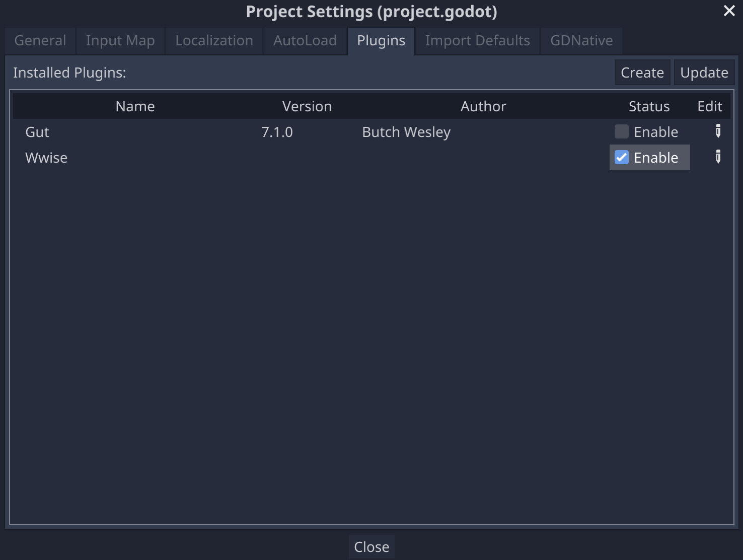Select the AutoLoad tab
This screenshot has height=560, width=743.
305,41
